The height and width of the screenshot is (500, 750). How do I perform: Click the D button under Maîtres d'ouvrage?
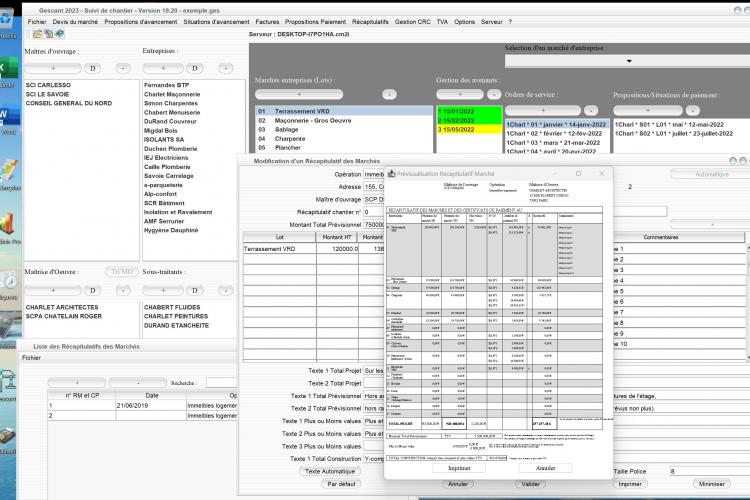coord(93,68)
